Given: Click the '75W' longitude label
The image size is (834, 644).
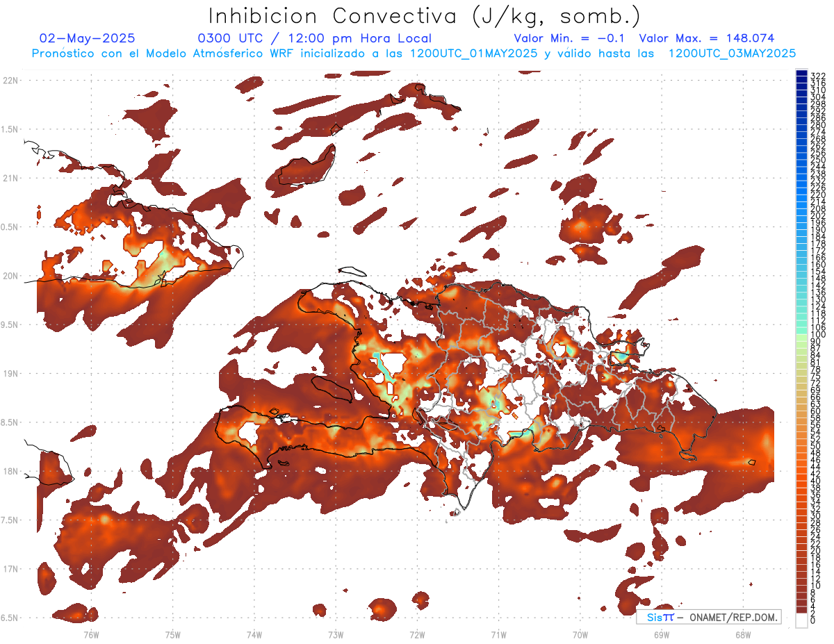Looking at the screenshot, I should click(x=173, y=634).
